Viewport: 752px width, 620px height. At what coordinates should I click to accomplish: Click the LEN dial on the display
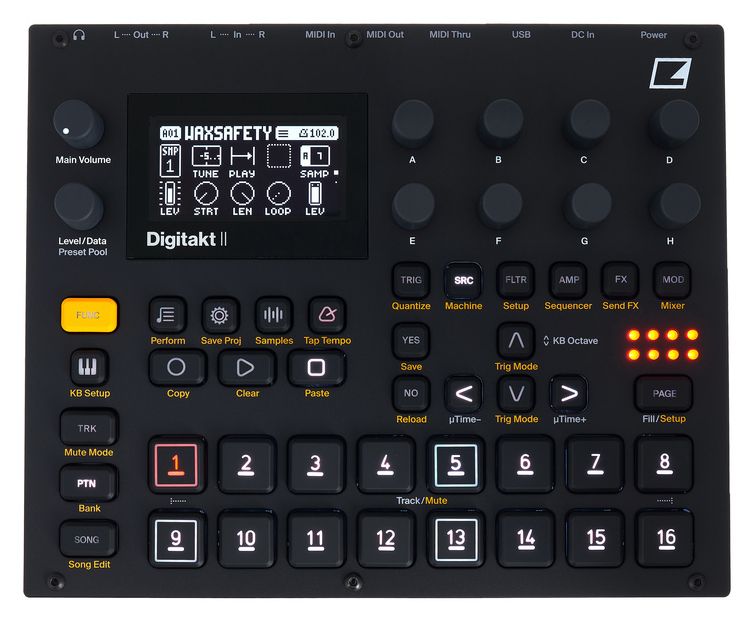tap(242, 199)
